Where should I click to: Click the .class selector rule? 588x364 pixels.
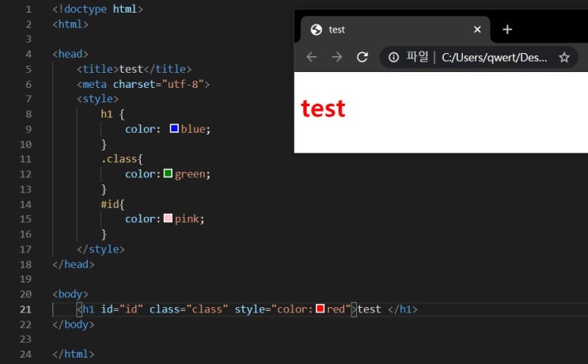coord(122,159)
